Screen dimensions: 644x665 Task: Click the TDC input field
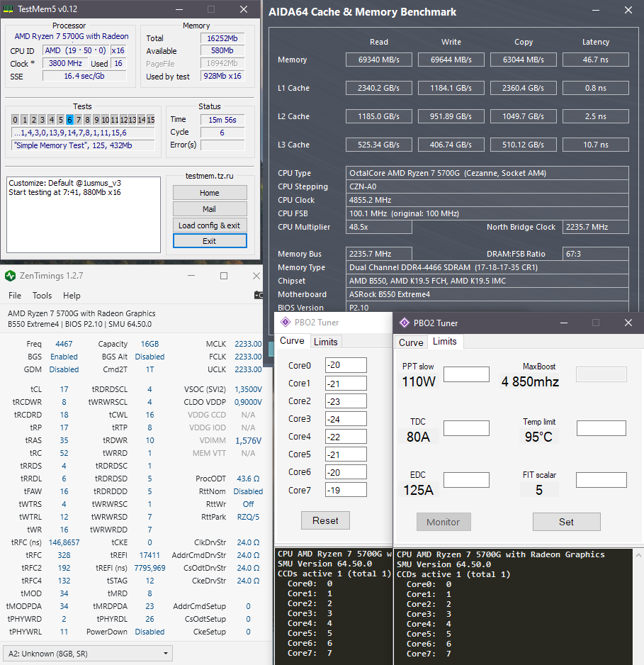click(x=466, y=428)
